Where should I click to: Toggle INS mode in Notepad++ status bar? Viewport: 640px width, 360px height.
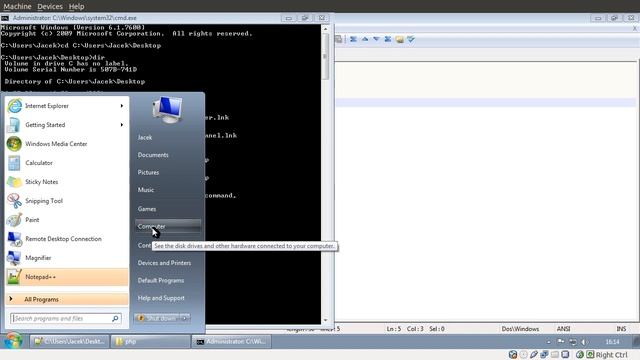[x=621, y=329]
